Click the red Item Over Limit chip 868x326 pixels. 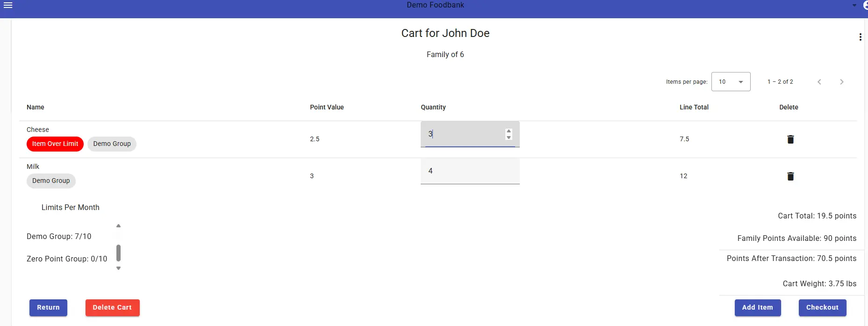coord(55,144)
